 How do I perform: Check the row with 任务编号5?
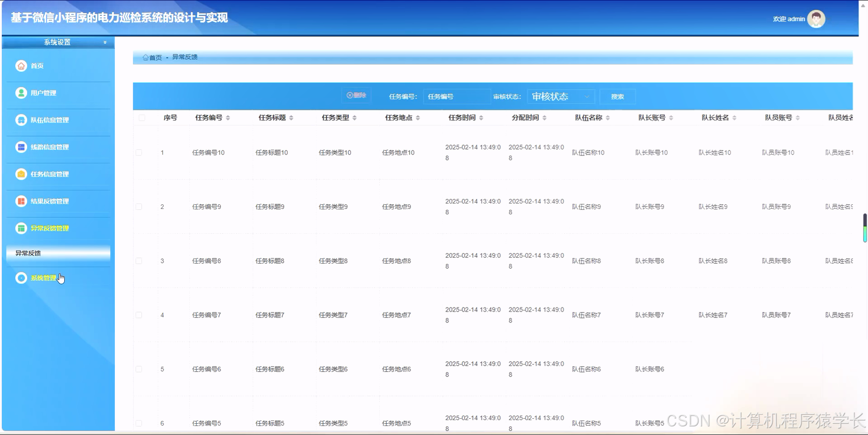139,423
